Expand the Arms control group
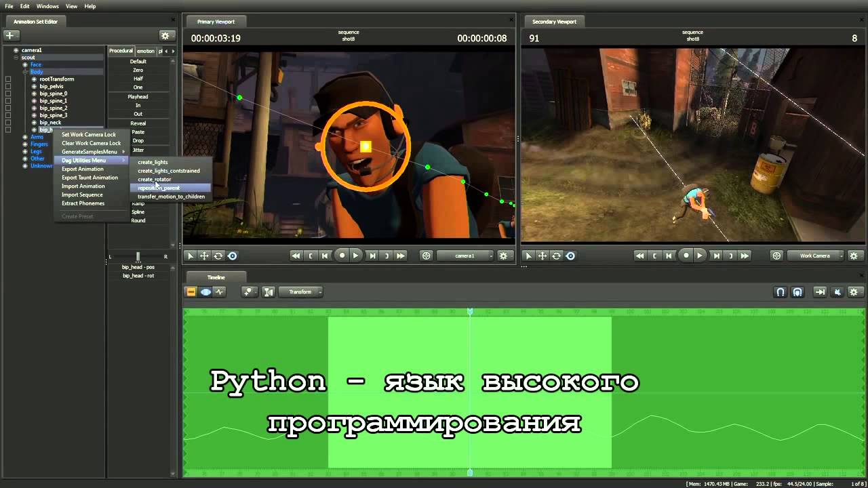868x488 pixels. pos(25,137)
